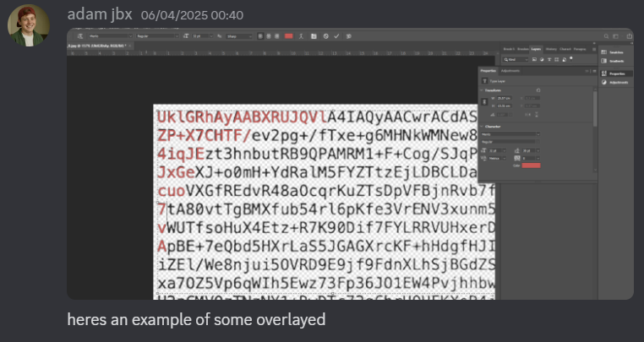The image size is (644, 342).
Task: Open the character and paragraph panels icon
Action: (x=314, y=36)
